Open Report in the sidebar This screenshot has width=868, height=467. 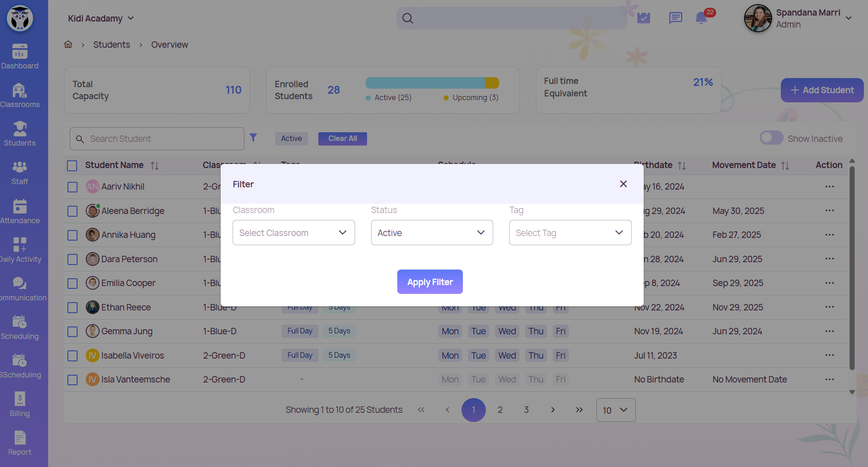pyautogui.click(x=20, y=443)
